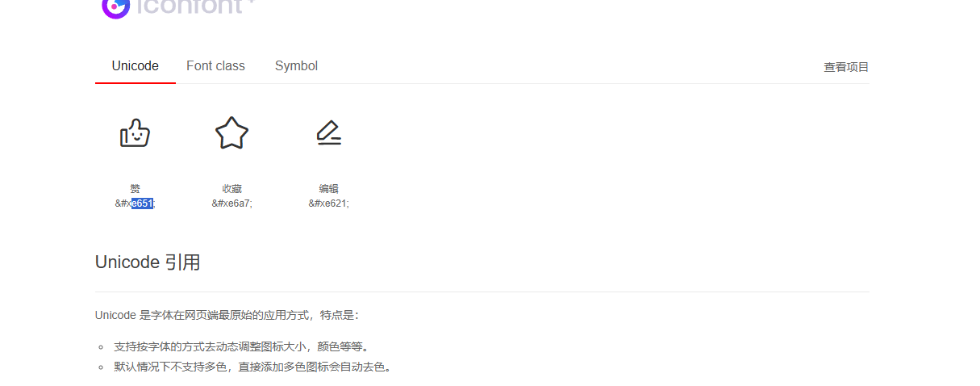Image resolution: width=980 pixels, height=386 pixels.
Task: Click the 收藏 icon label
Action: tap(231, 189)
